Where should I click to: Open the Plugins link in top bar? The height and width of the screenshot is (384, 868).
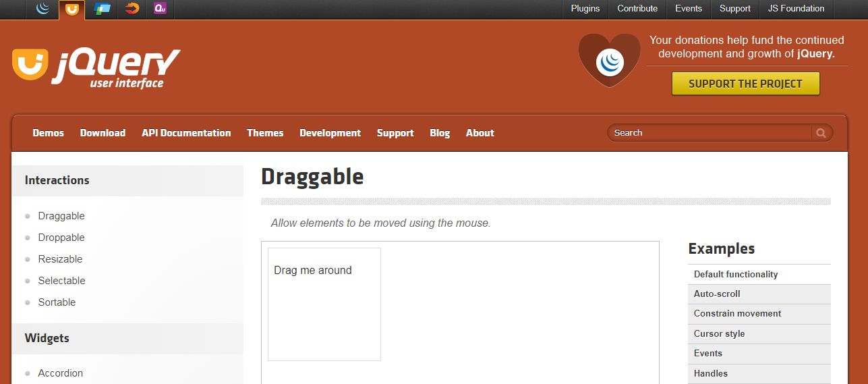[x=585, y=9]
